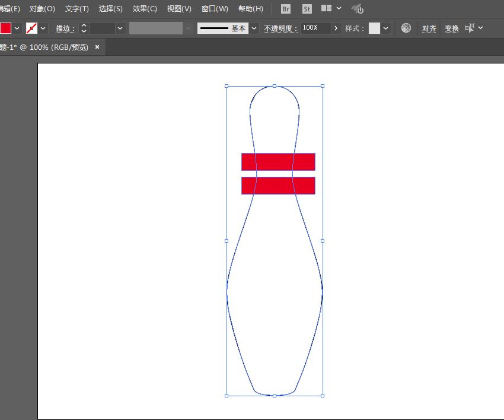Open the 对象(O) menu
Image resolution: width=504 pixels, height=420 pixels.
tap(42, 9)
